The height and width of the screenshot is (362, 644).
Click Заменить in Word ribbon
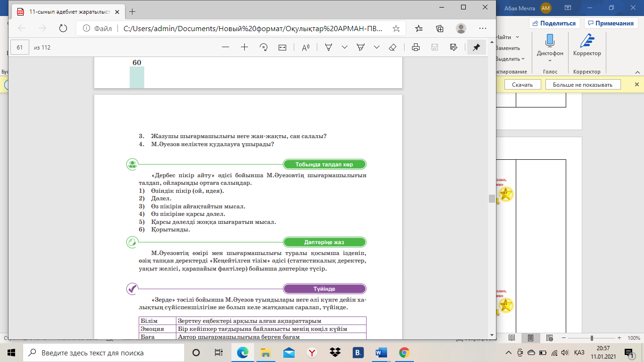[508, 48]
